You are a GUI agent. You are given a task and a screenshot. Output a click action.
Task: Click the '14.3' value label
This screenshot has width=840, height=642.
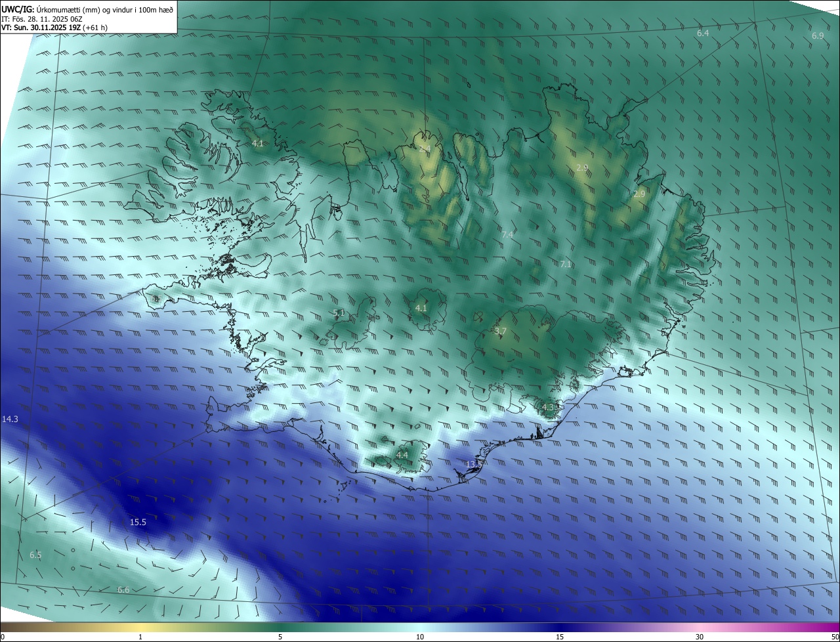point(10,419)
